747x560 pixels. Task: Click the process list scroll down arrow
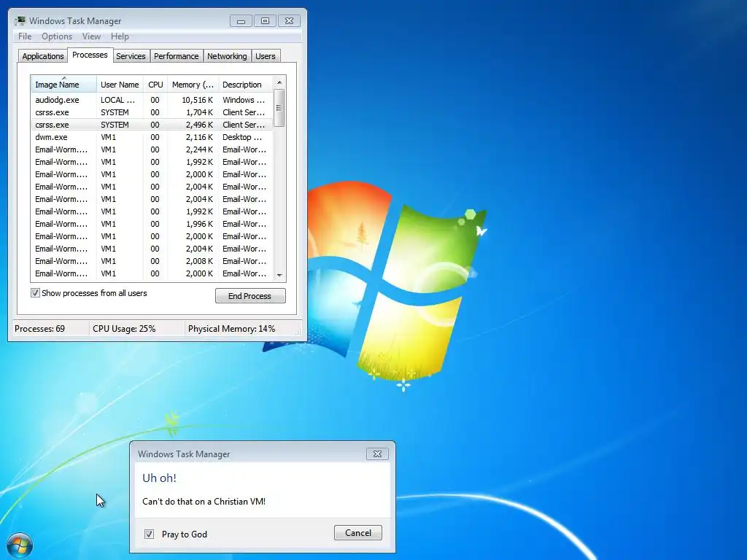tap(279, 275)
